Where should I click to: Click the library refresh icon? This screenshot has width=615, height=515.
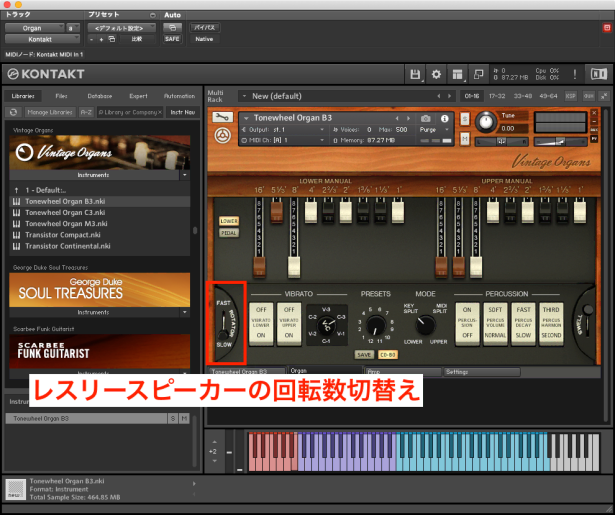click(x=13, y=112)
